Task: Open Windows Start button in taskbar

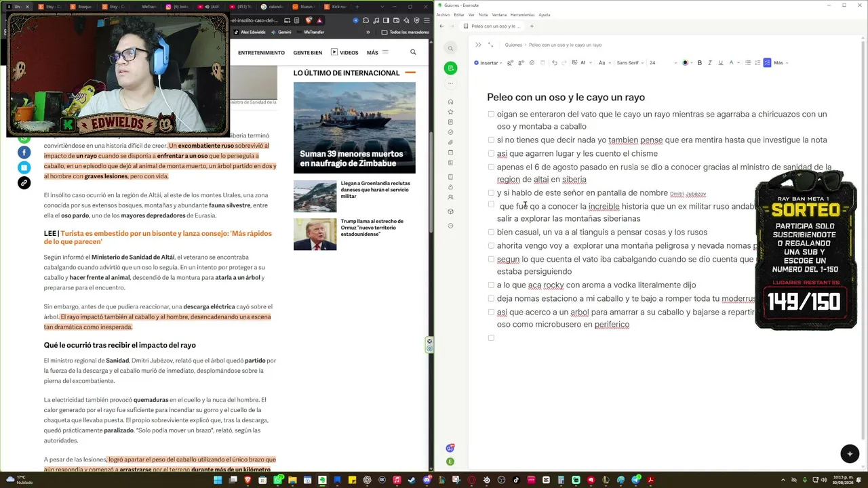Action: [218, 480]
